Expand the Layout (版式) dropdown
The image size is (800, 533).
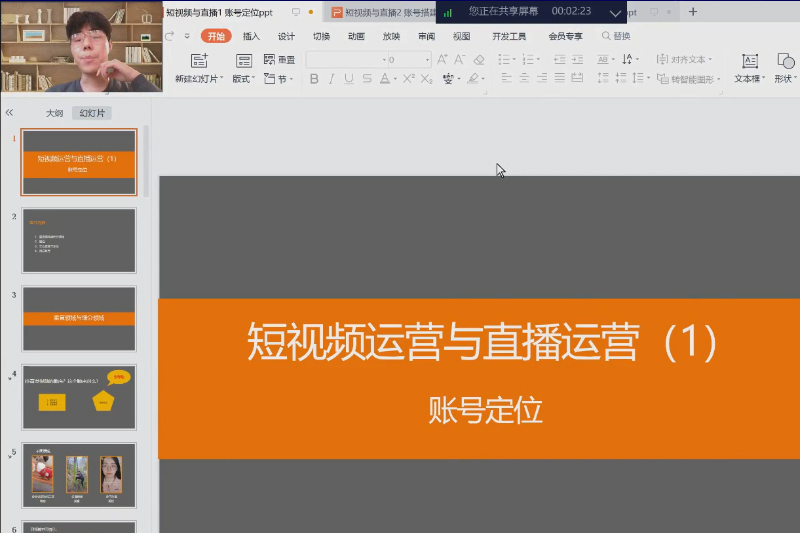[x=243, y=79]
